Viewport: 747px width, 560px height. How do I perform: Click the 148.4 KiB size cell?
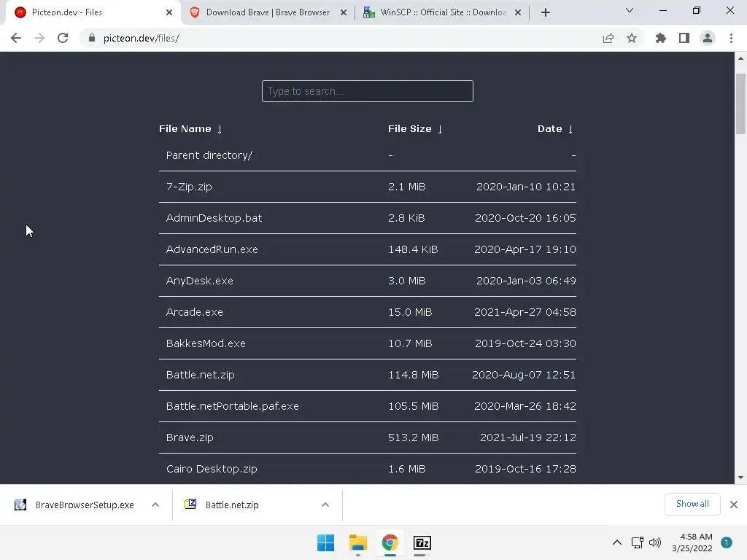pyautogui.click(x=413, y=249)
